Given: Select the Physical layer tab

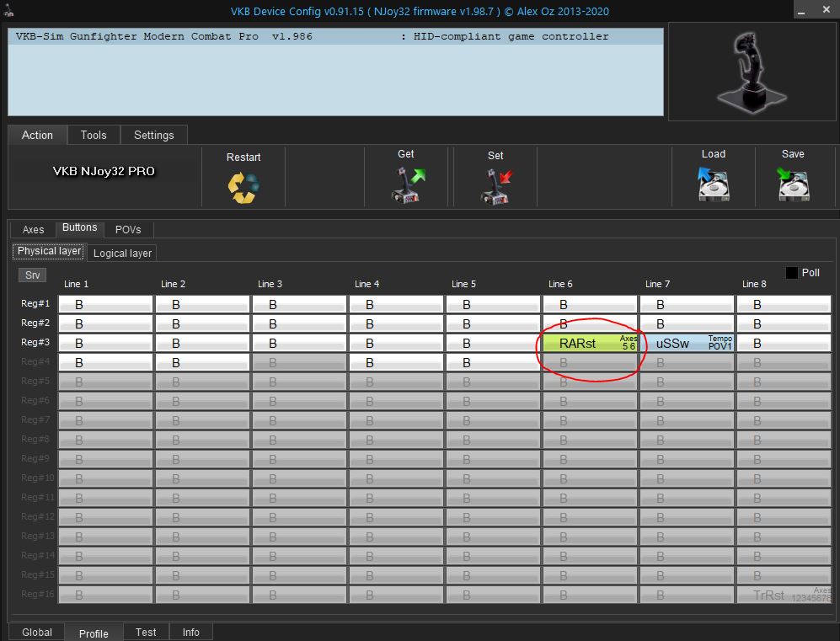Looking at the screenshot, I should tap(49, 251).
